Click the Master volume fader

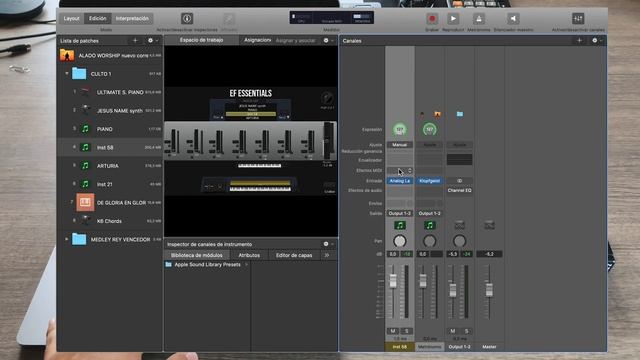pos(489,290)
